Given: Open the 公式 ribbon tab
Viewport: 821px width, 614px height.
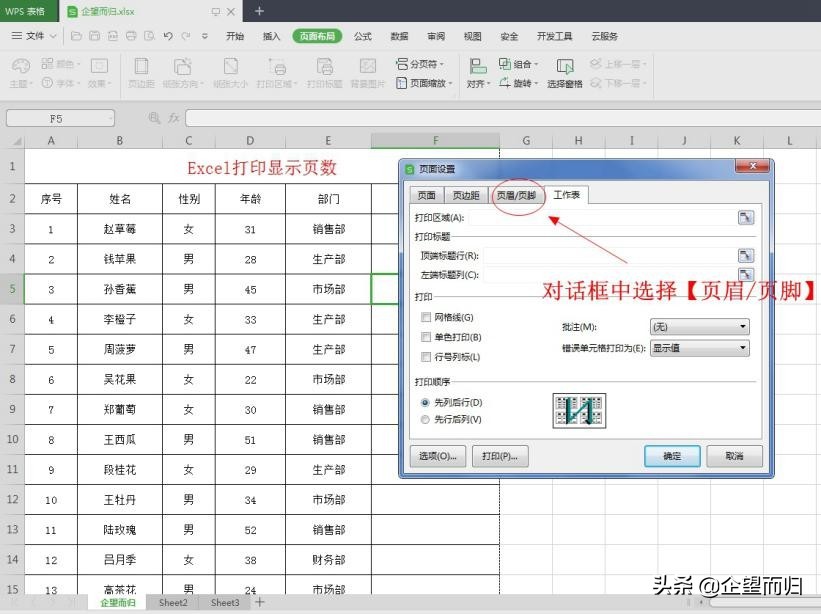Looking at the screenshot, I should [362, 36].
